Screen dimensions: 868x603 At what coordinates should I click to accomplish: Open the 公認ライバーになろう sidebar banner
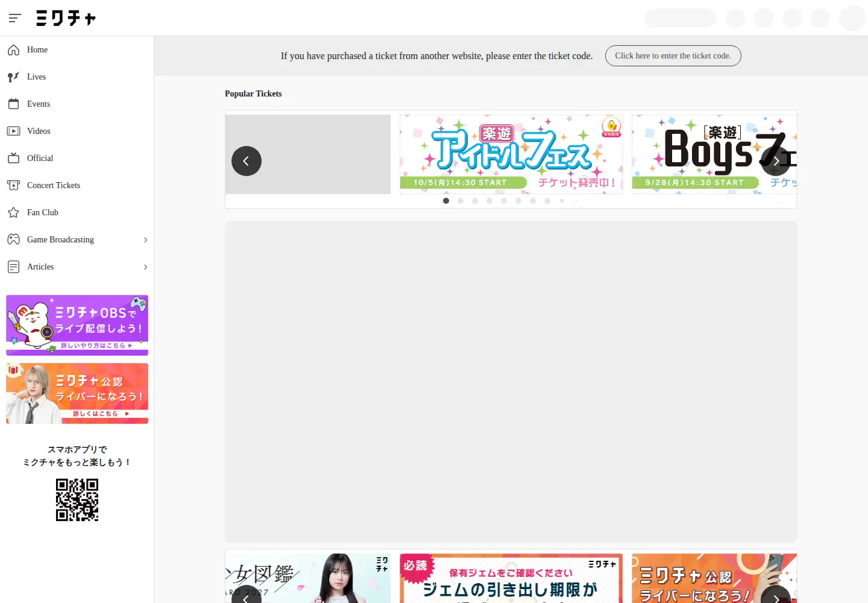click(x=77, y=393)
